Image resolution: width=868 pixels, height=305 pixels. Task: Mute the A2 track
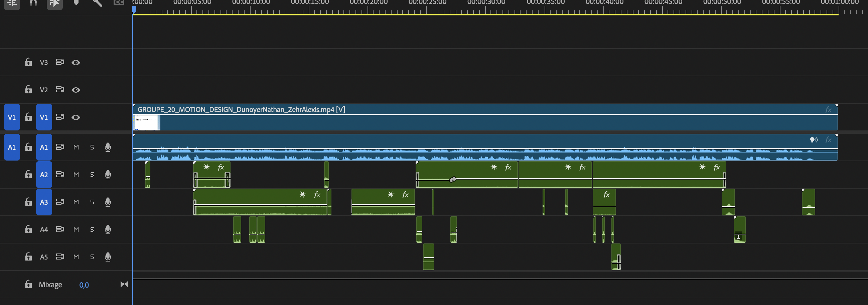point(76,175)
